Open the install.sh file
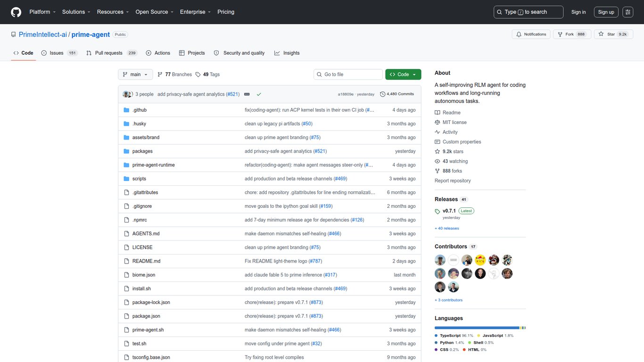This screenshot has height=362, width=644. [x=141, y=288]
